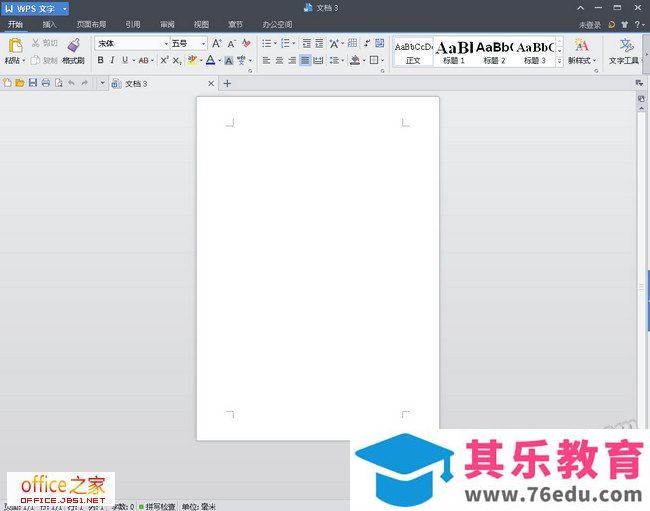
Task: Expand the Paste options arrow
Action: (24, 61)
